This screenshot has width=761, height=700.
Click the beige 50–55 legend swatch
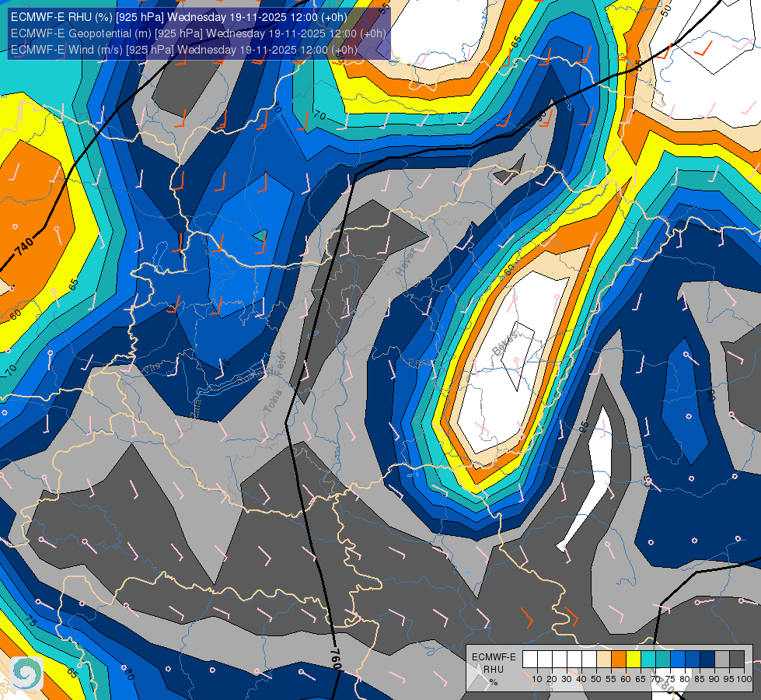point(604,660)
